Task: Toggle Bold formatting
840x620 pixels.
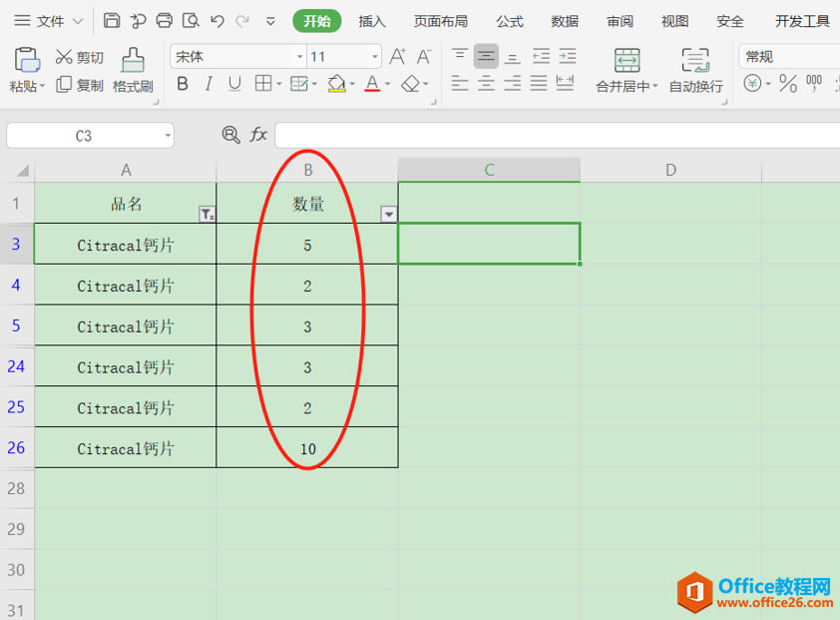Action: coord(183,84)
